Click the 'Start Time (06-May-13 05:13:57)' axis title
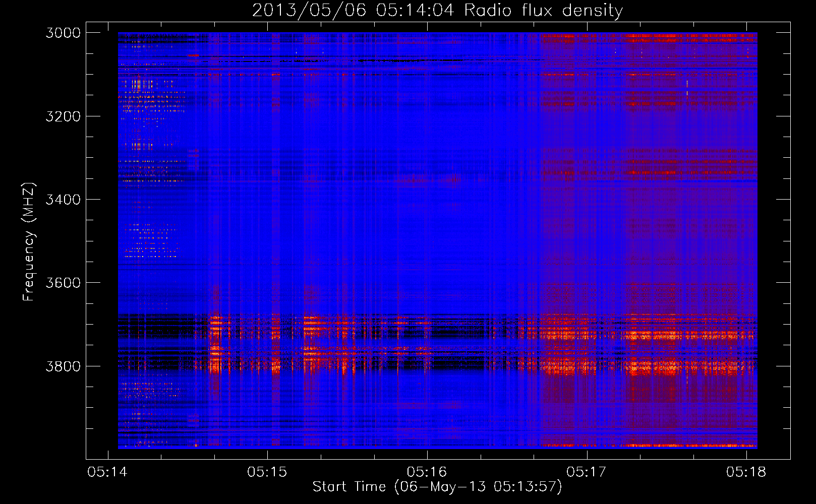The height and width of the screenshot is (504, 816). tap(437, 487)
